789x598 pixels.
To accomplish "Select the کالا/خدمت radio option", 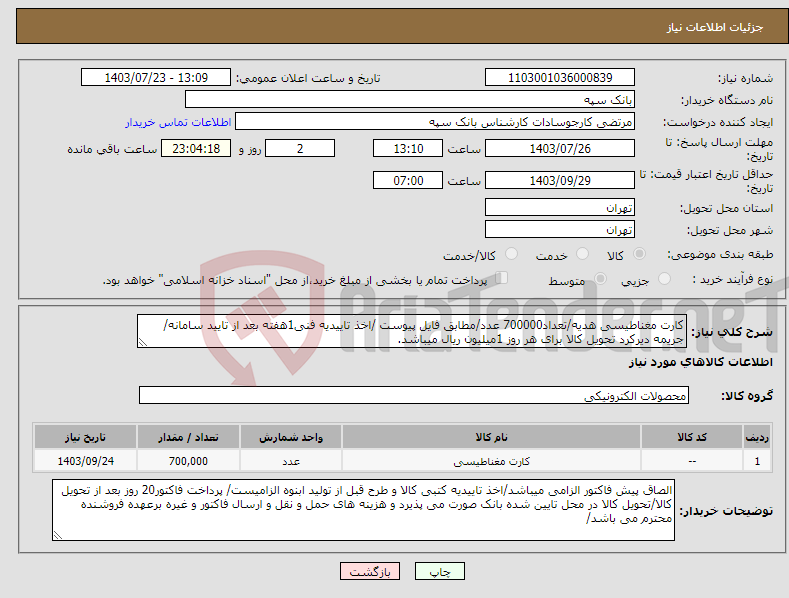I will [x=511, y=254].
